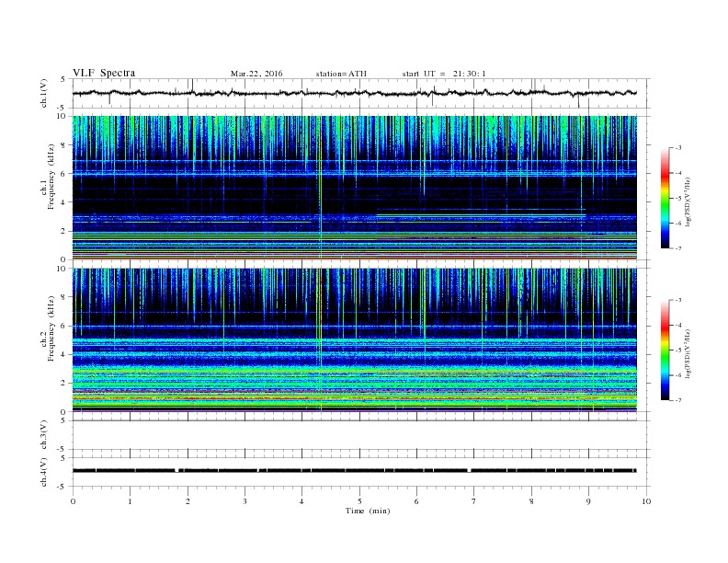Screen dimensions: 728x563
Task: Click time-axis tick label "3" at the bottom
Action: [x=245, y=501]
